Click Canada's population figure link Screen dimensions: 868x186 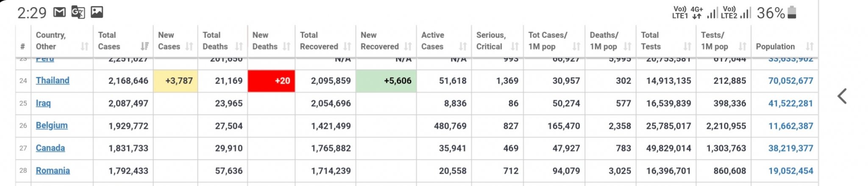pyautogui.click(x=790, y=148)
